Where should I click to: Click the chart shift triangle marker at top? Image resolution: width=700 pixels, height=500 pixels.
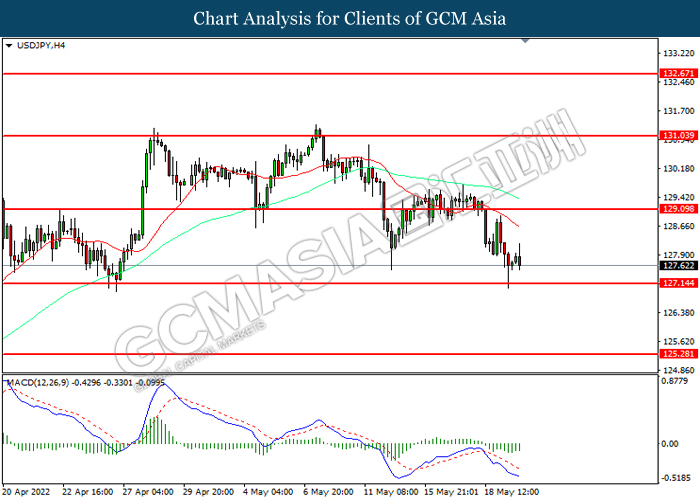click(525, 41)
